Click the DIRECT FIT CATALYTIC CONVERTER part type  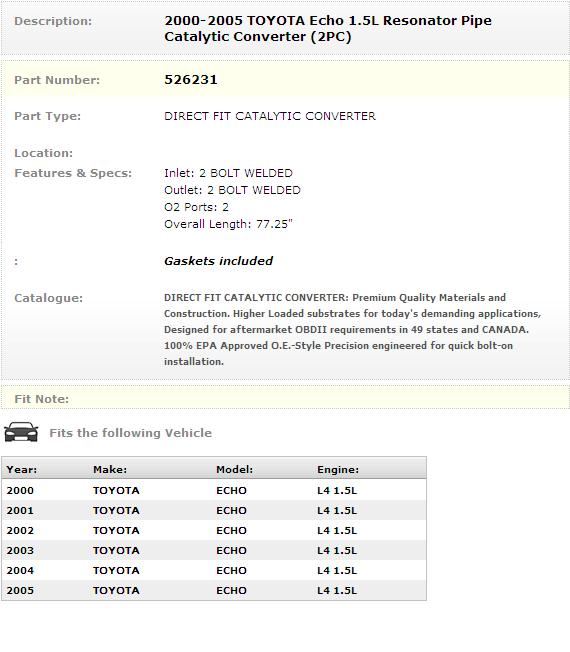coord(270,116)
